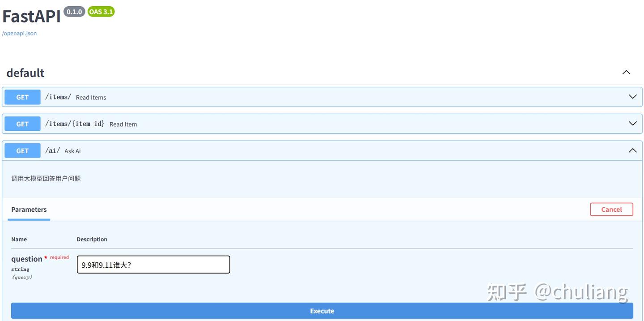Click inside the question input field
Screen dimensions: 644x321
153,265
